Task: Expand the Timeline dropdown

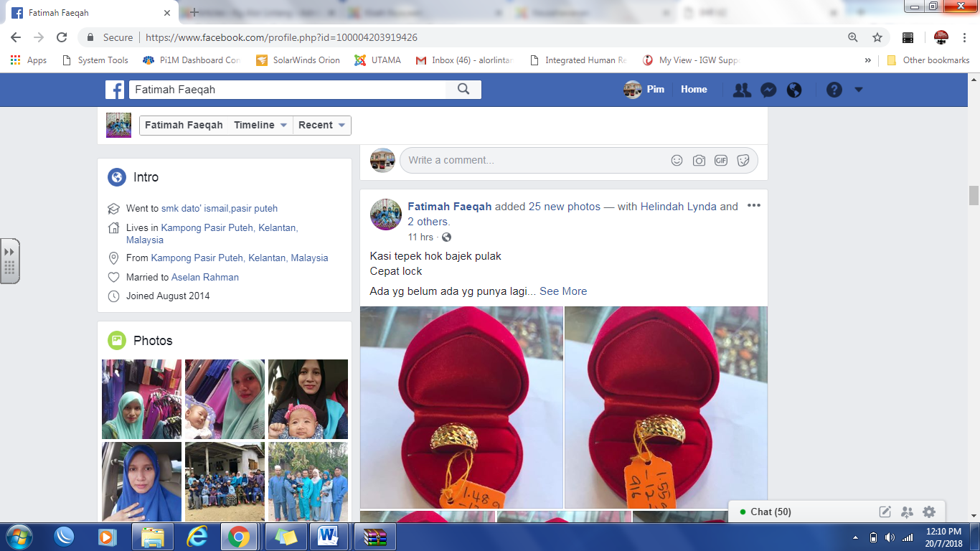Action: coord(261,126)
